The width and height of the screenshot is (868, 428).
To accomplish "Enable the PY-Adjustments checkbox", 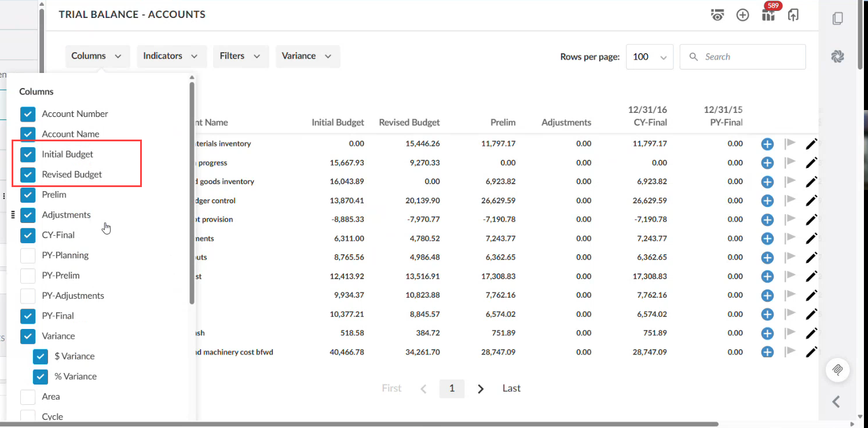I will tap(28, 296).
